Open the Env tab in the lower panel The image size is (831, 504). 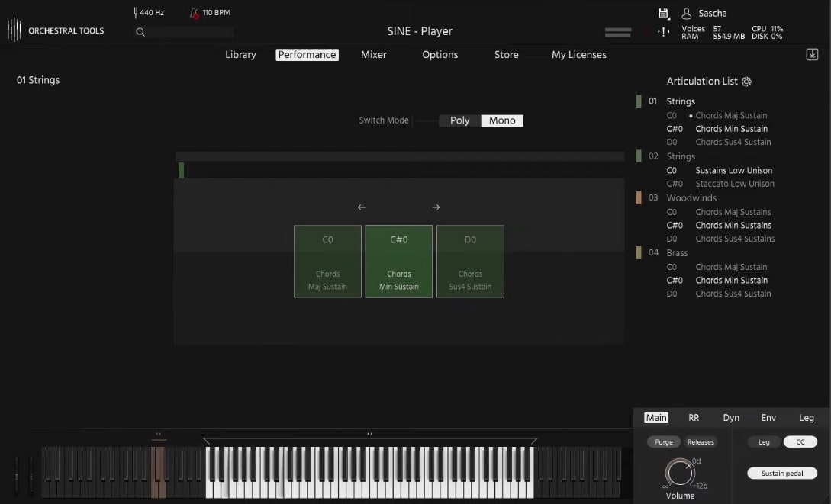click(768, 418)
